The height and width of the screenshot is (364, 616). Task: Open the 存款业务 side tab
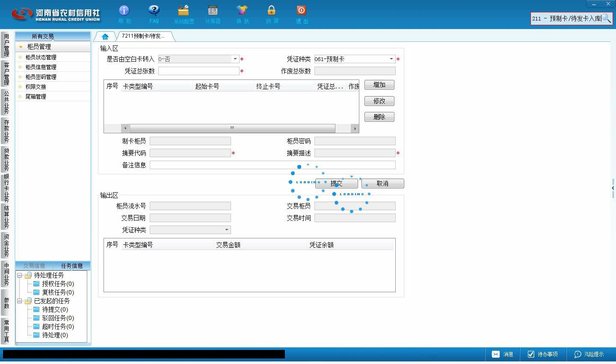(6, 131)
